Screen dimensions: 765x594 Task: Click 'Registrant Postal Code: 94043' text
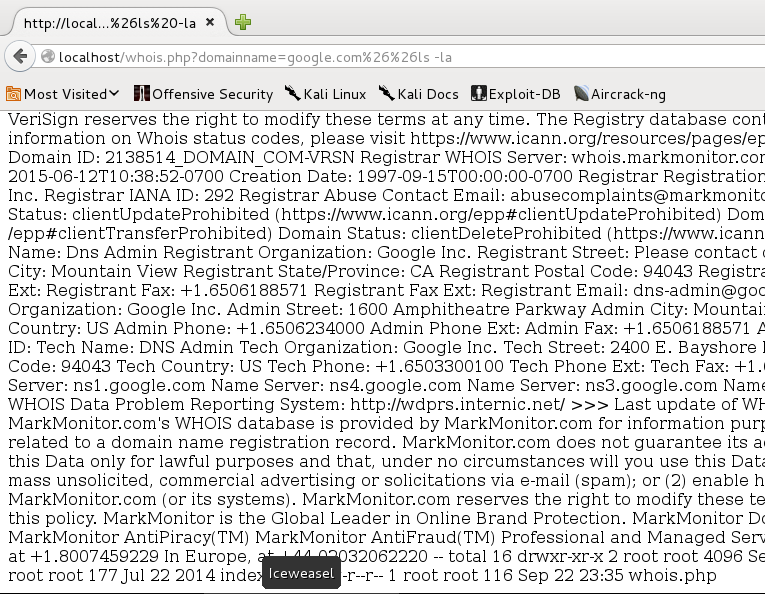(x=564, y=272)
